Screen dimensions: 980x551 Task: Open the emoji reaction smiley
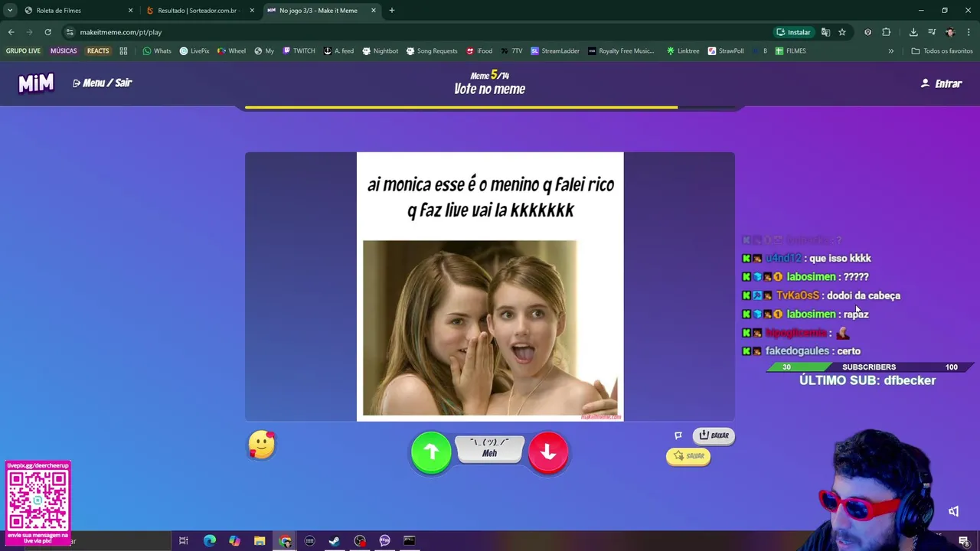tap(262, 445)
